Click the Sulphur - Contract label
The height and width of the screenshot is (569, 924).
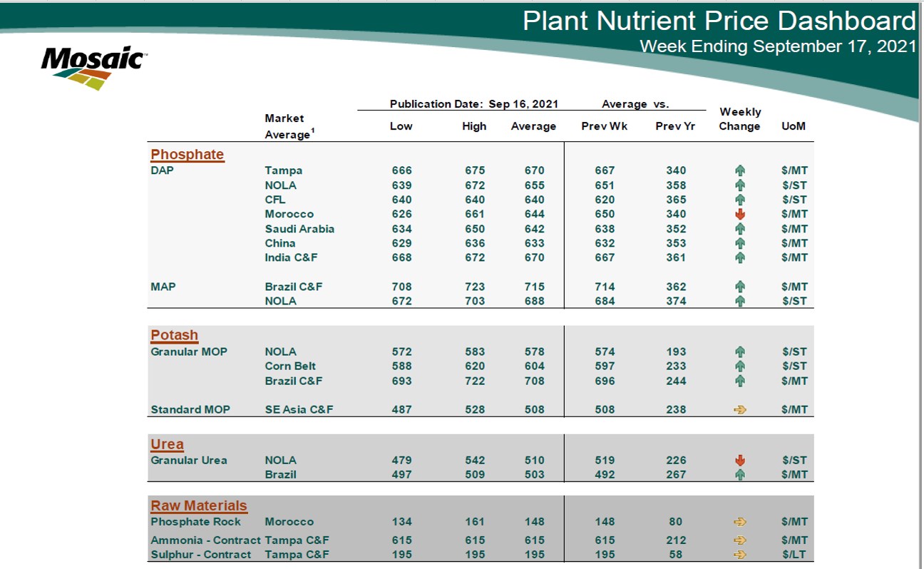201,555
